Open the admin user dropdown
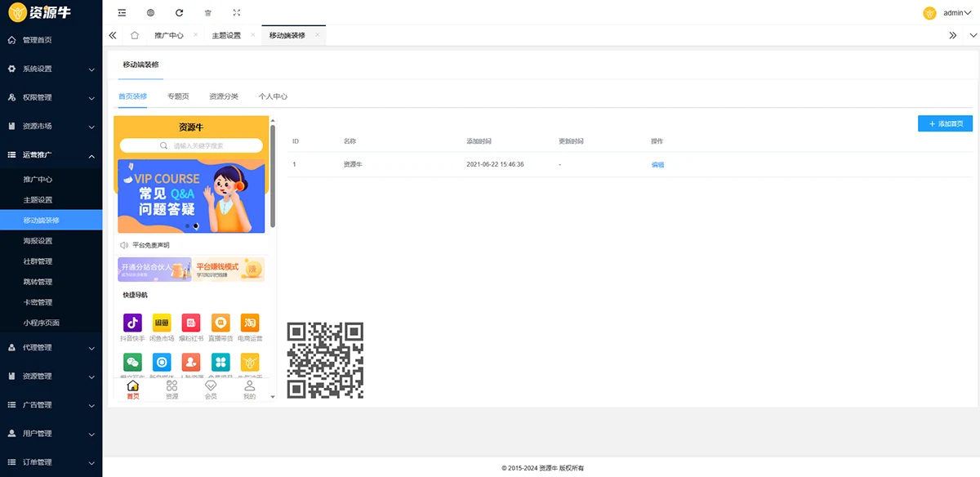This screenshot has width=980, height=477. 952,13
